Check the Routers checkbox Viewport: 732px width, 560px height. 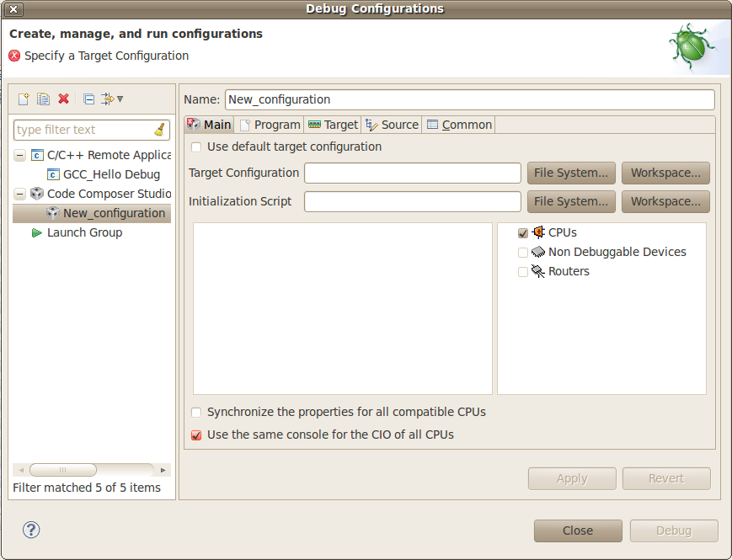pyautogui.click(x=523, y=272)
